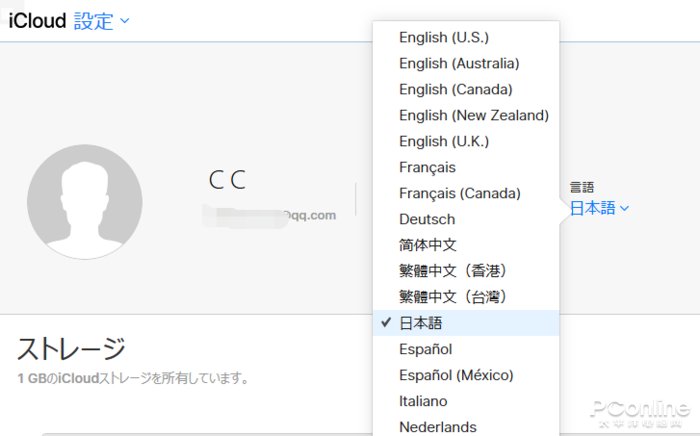Click the account name C C
The height and width of the screenshot is (436, 700).
click(227, 180)
